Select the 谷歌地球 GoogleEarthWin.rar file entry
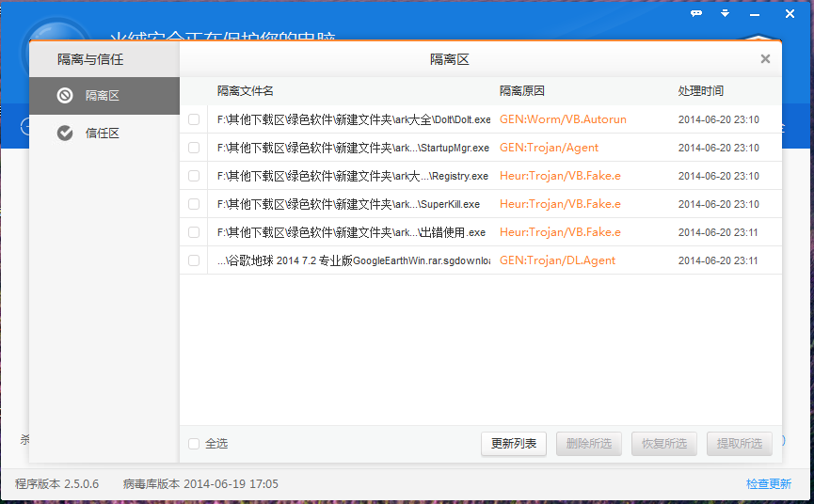This screenshot has width=814, height=504. [x=354, y=260]
